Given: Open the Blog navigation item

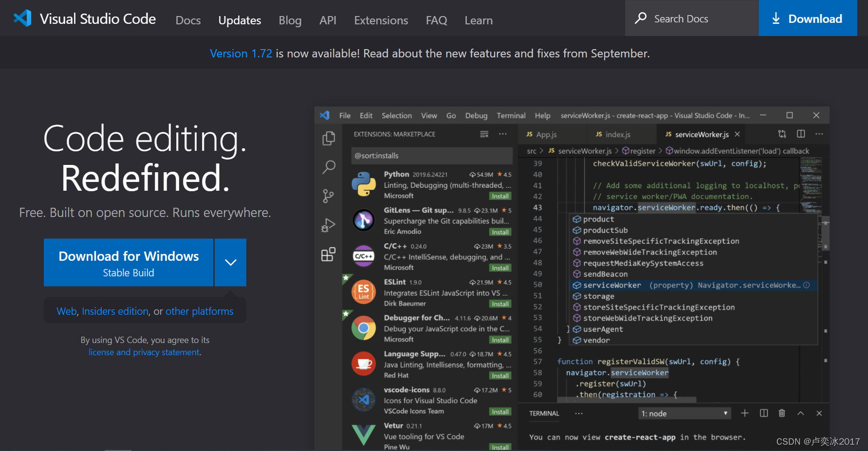Looking at the screenshot, I should 290,20.
